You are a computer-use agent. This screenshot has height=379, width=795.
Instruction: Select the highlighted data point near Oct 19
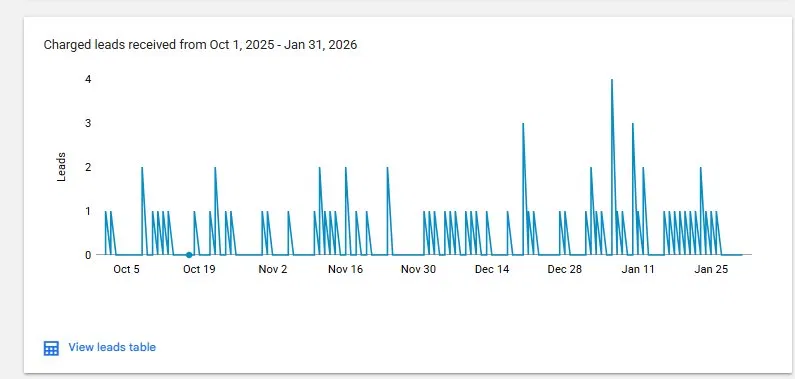(x=189, y=255)
